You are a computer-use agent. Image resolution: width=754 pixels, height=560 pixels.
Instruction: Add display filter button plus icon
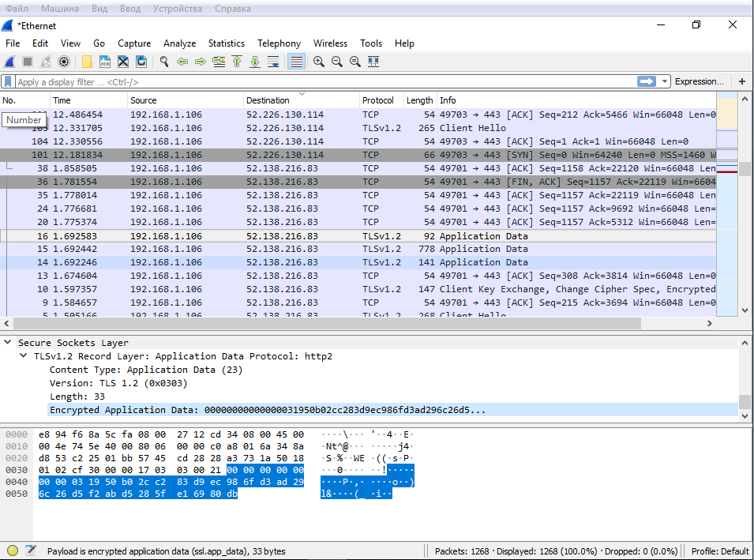(742, 81)
